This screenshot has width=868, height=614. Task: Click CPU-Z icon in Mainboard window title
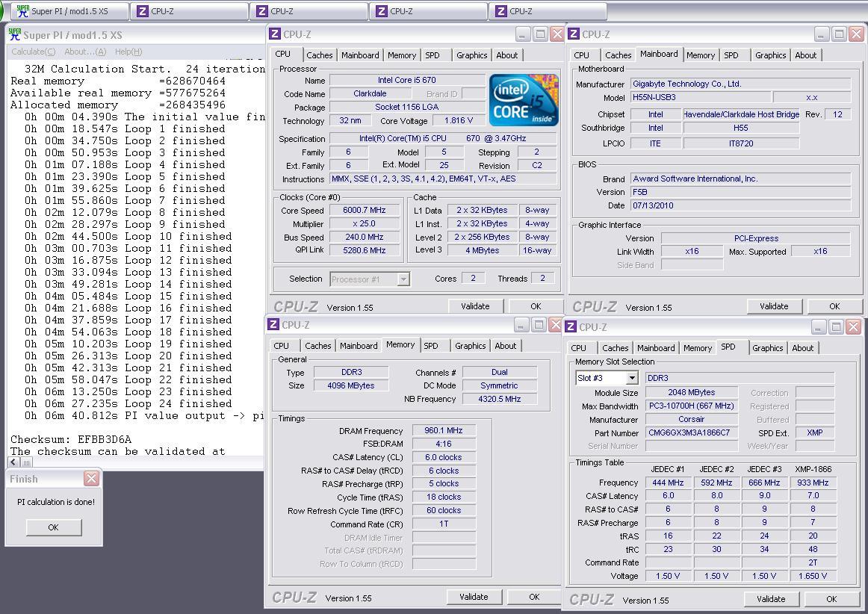click(x=574, y=34)
